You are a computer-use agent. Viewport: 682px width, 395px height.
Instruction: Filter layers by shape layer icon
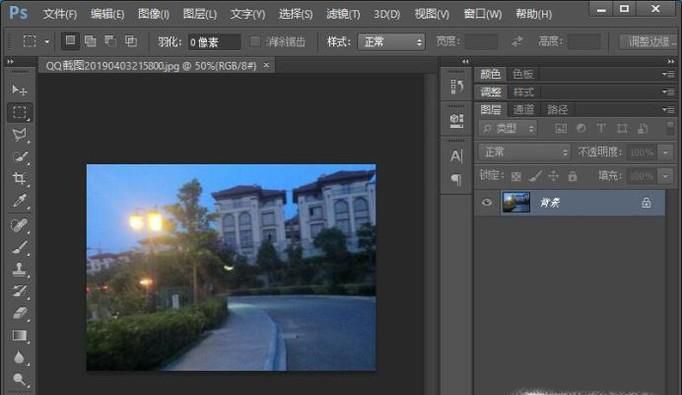622,128
